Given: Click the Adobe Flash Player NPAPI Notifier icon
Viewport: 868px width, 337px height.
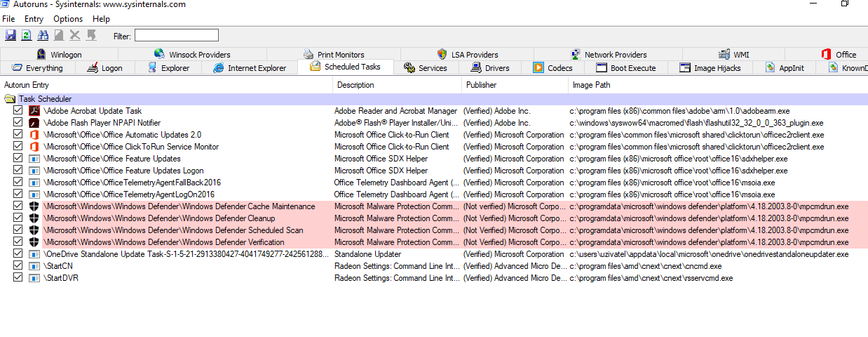Looking at the screenshot, I should 34,123.
